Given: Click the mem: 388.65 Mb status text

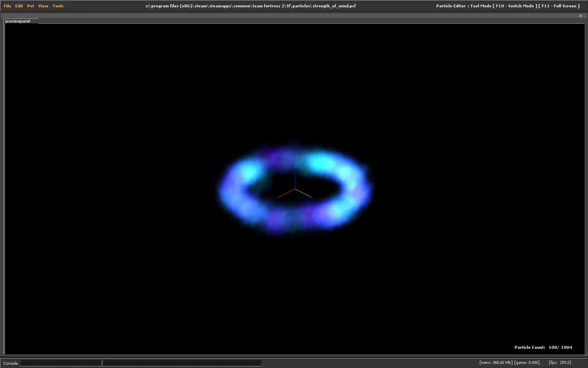Looking at the screenshot, I should pyautogui.click(x=496, y=363).
